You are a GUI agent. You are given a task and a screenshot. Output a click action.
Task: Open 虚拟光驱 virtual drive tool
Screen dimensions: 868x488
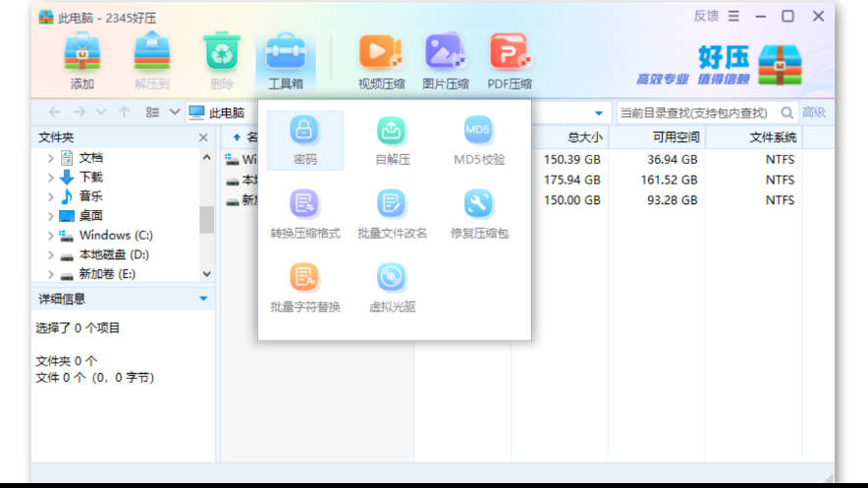(x=392, y=288)
